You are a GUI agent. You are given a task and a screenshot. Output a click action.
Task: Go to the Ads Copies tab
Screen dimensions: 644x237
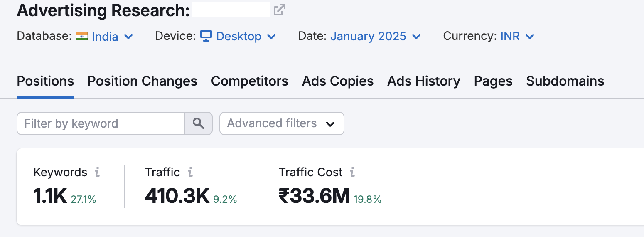338,81
